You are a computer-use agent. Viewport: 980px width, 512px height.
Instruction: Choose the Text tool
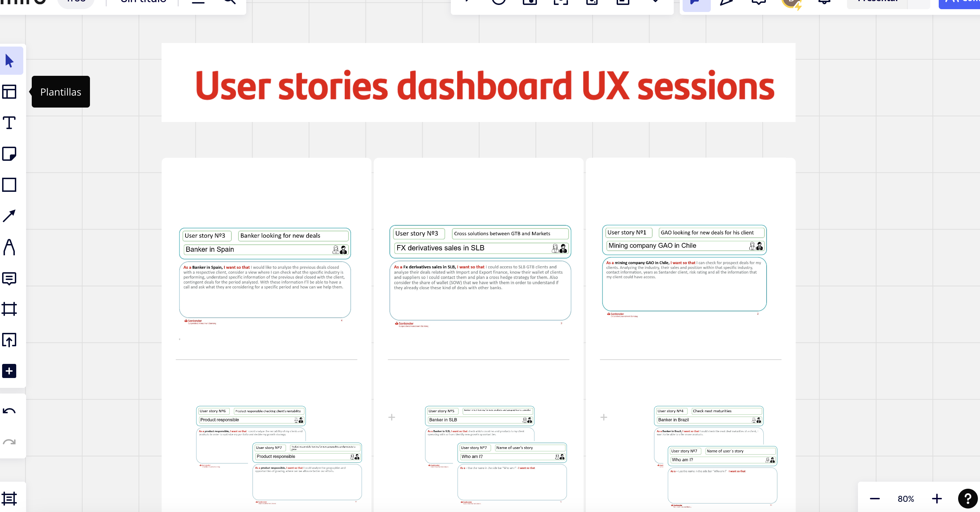(x=10, y=123)
